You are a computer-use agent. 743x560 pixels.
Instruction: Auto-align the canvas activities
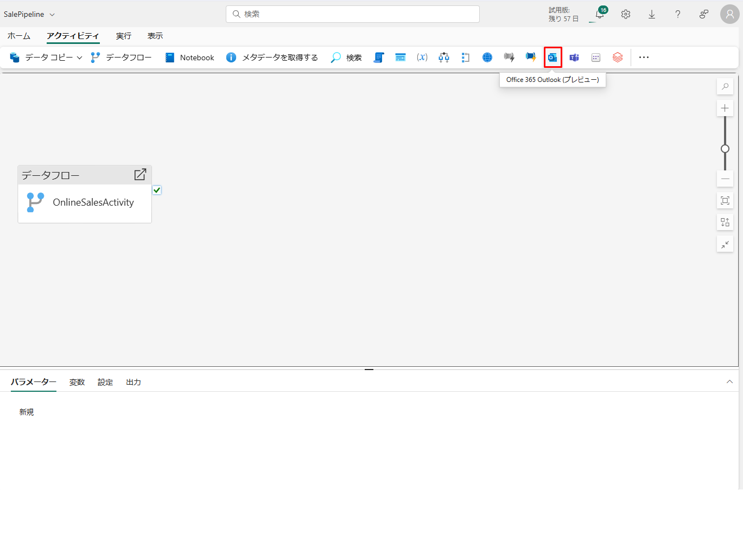pyautogui.click(x=725, y=222)
